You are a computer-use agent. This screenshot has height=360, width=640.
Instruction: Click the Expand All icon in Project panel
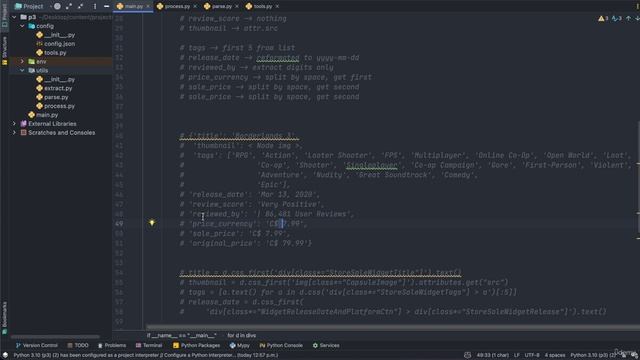[69, 6]
